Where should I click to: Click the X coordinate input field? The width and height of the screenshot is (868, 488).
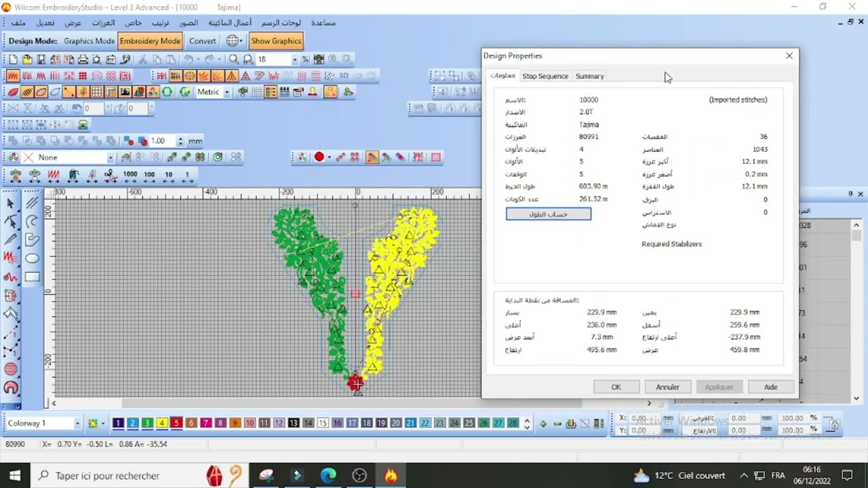[x=646, y=418]
